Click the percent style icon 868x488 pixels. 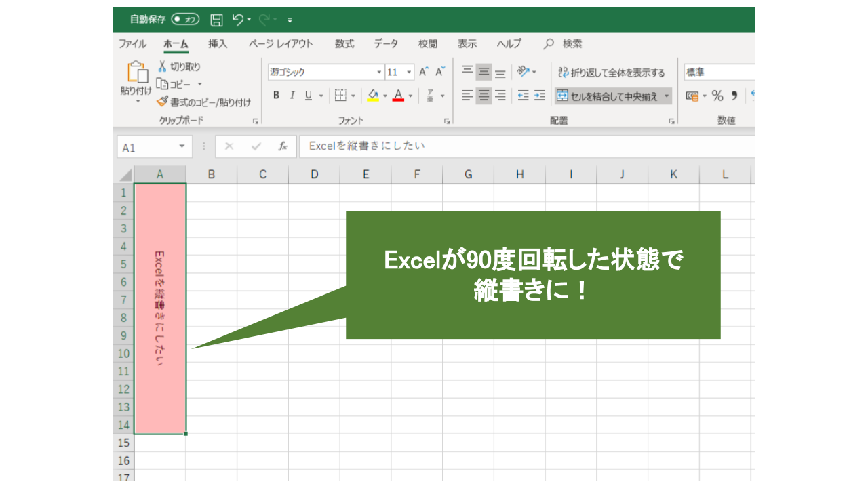point(717,96)
